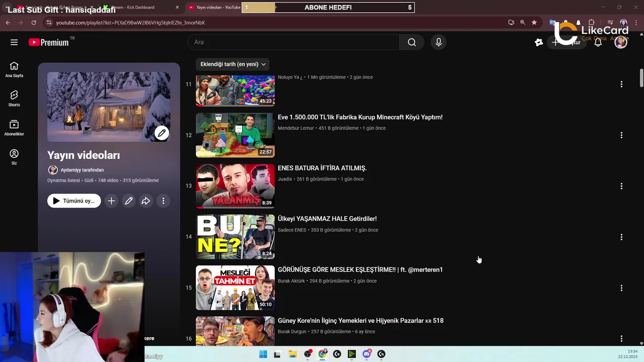Play the 22:57 Minecraft thumbnail

[235, 135]
